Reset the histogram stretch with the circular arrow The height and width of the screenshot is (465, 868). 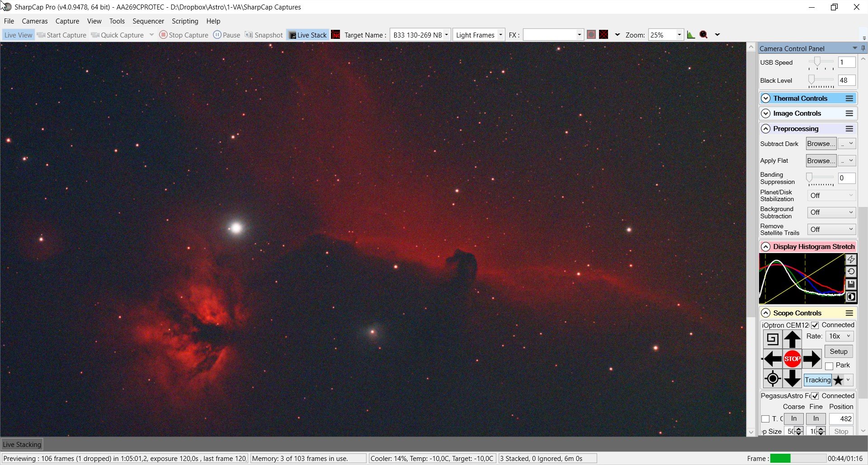click(851, 272)
